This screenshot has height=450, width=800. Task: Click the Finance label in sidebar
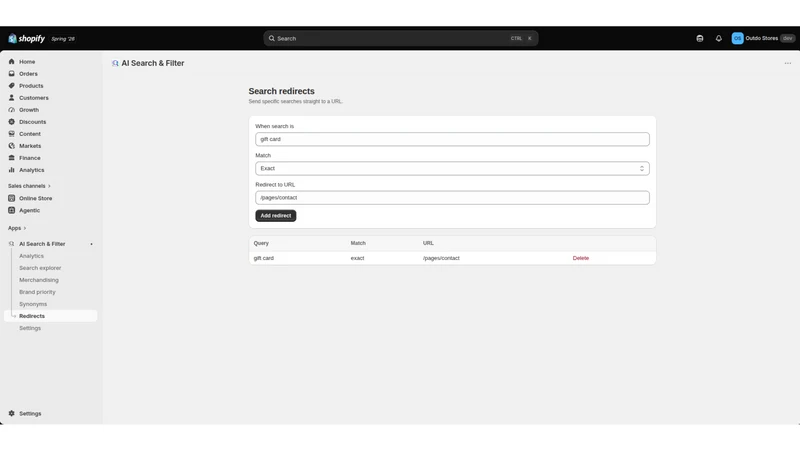pyautogui.click(x=30, y=158)
